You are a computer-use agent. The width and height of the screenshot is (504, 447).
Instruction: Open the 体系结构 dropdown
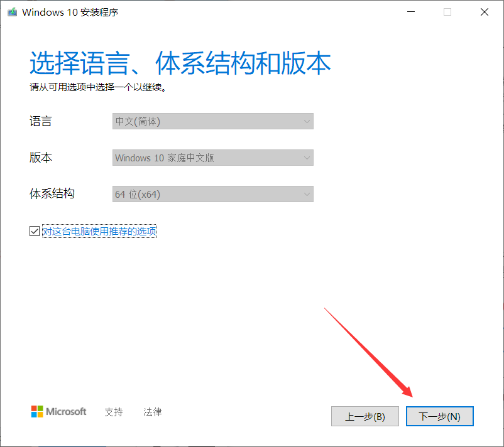pos(212,194)
